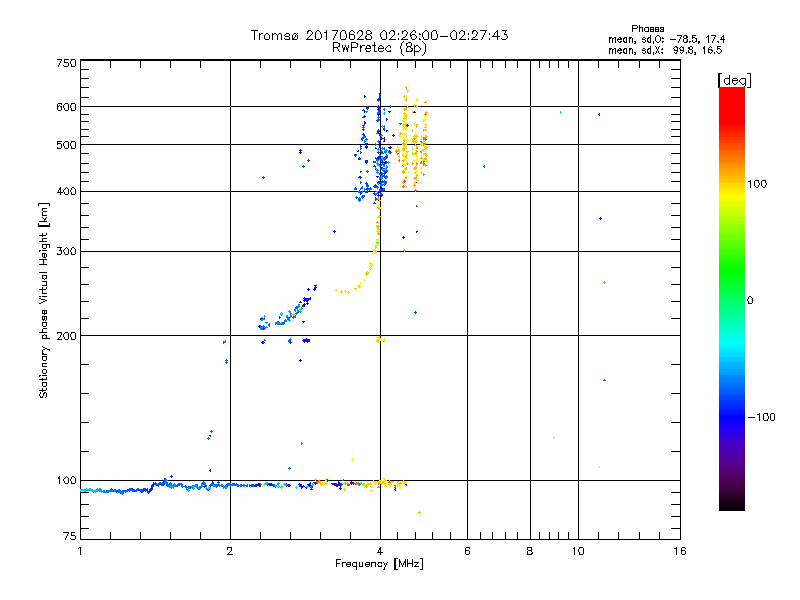
Task: Click the x-axis tick label '8'
Action: [530, 551]
